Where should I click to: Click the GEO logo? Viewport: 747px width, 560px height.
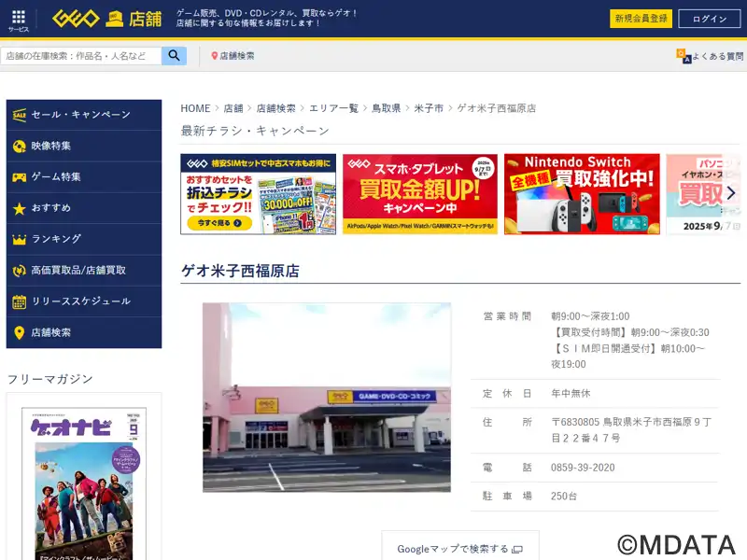coord(76,19)
